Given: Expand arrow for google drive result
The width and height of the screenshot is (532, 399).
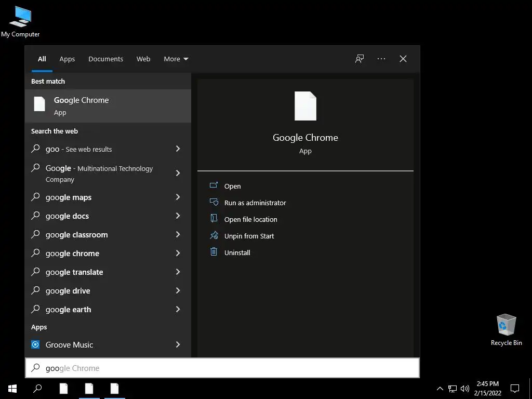Looking at the screenshot, I should click(178, 290).
